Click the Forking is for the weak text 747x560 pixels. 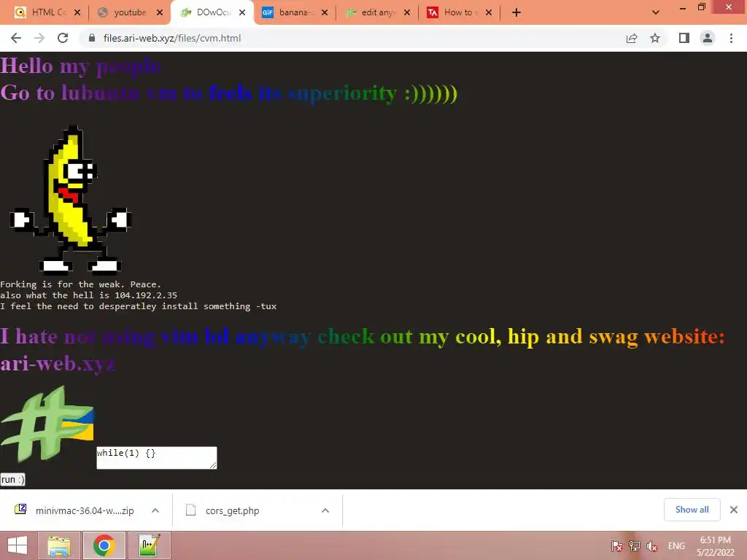click(80, 284)
